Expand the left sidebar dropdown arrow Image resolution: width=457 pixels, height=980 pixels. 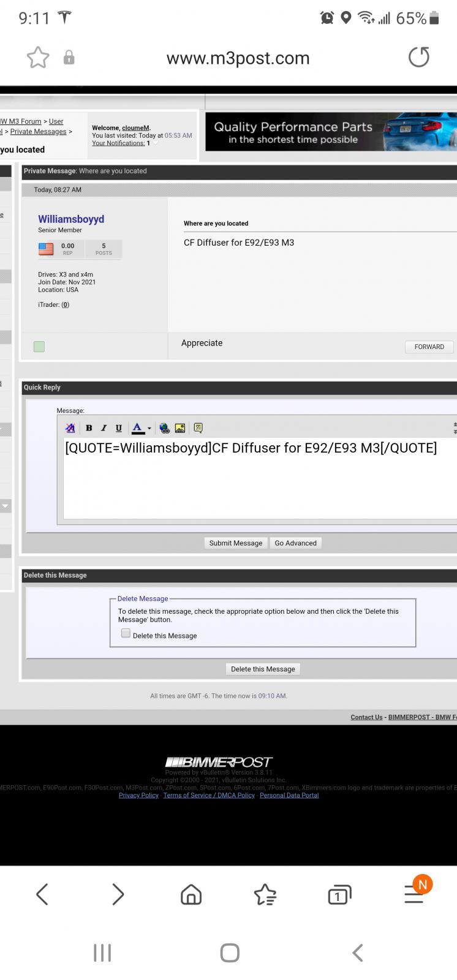(x=6, y=506)
